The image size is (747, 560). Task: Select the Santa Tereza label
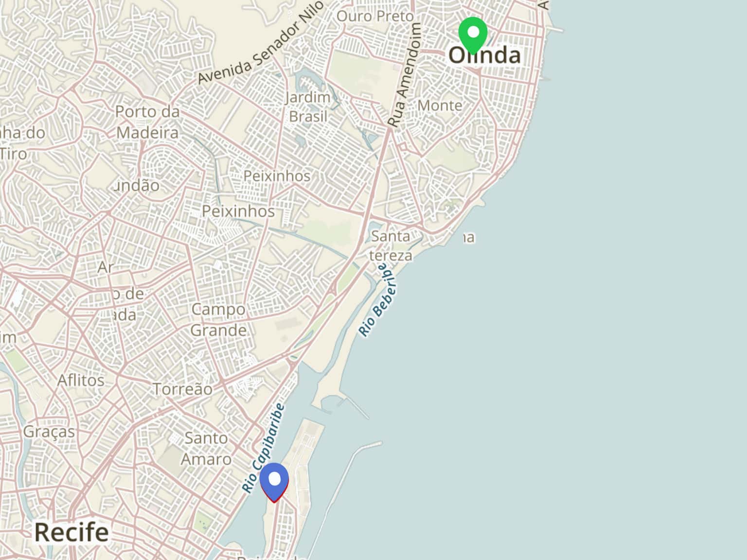pos(391,245)
